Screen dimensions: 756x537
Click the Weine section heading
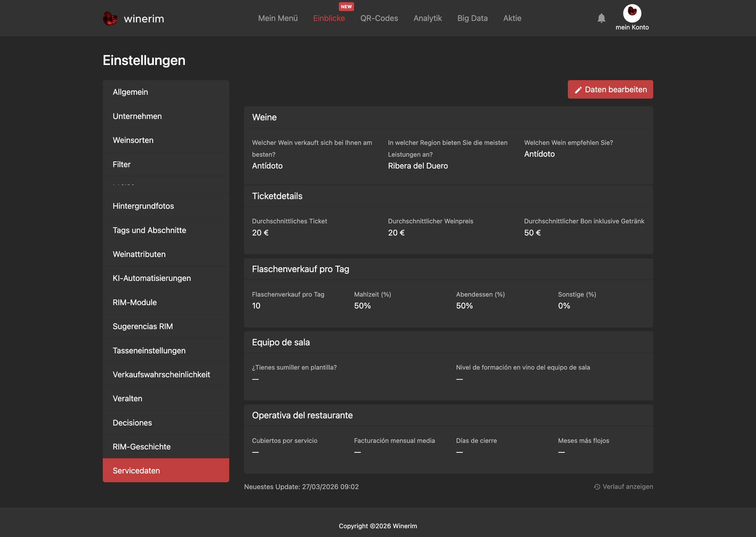click(x=264, y=117)
